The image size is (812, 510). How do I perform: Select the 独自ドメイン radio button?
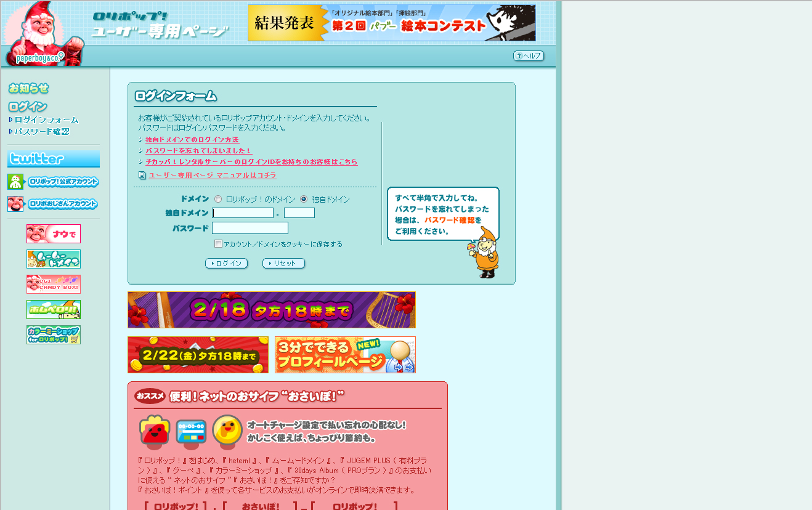tap(304, 200)
